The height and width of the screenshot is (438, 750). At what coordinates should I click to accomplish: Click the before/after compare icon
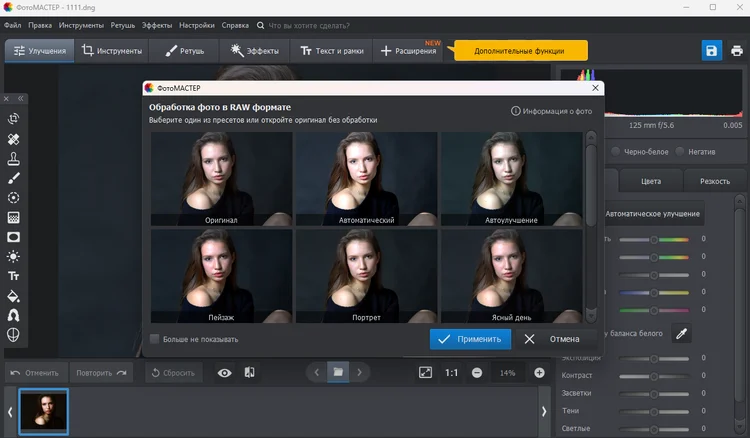tap(249, 373)
